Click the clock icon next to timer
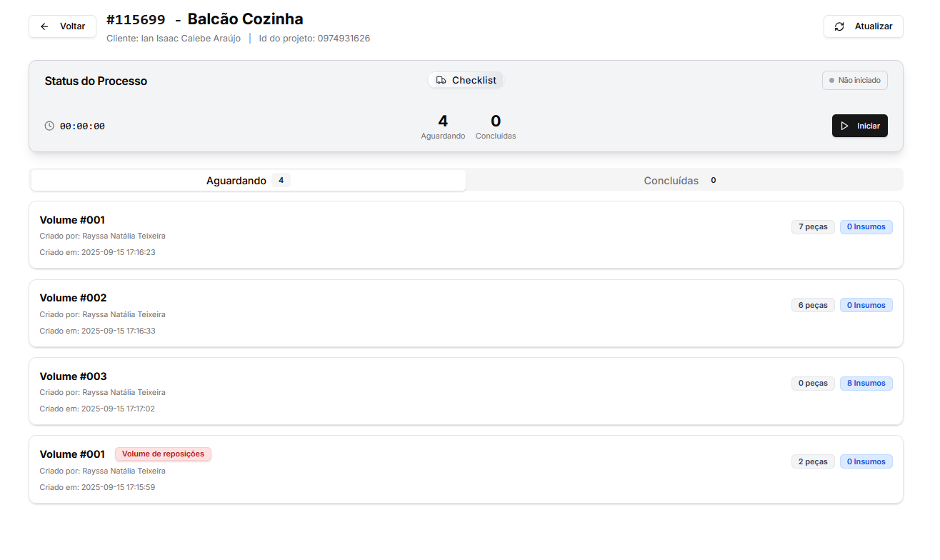Screen dimensions: 940x560 pyautogui.click(x=49, y=126)
